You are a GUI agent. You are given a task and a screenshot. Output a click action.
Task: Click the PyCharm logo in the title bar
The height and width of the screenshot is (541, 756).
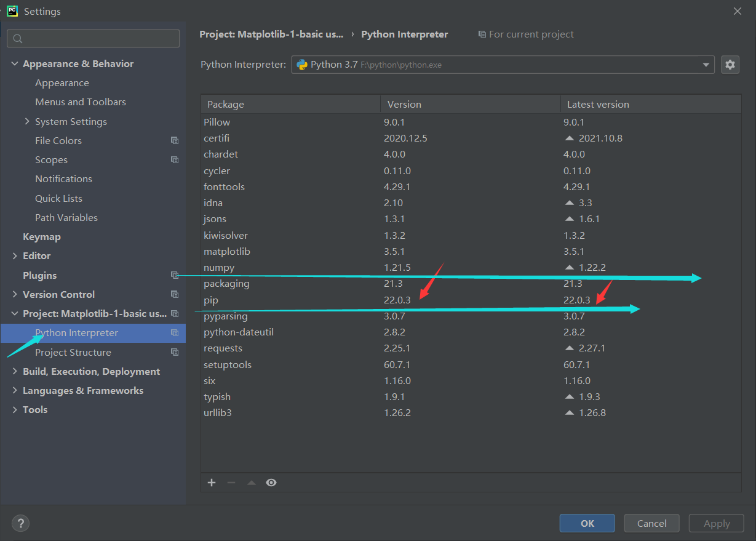[x=12, y=10]
